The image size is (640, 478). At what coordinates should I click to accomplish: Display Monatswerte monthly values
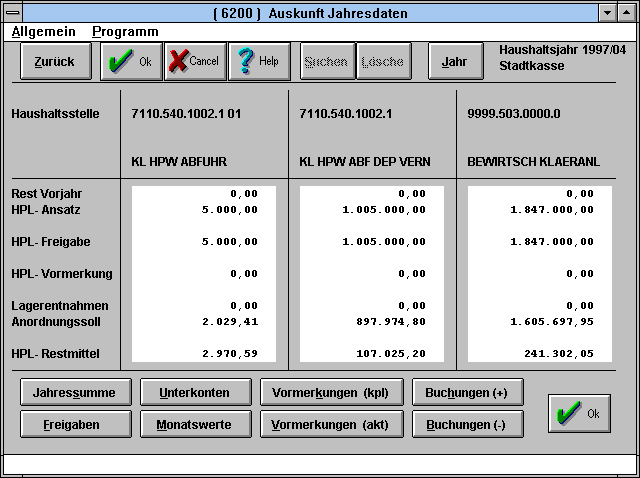coord(194,424)
